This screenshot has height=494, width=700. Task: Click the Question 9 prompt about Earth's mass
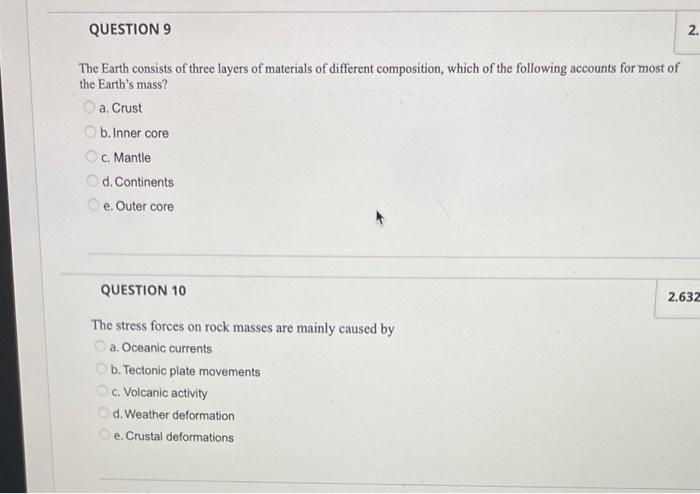tap(379, 76)
